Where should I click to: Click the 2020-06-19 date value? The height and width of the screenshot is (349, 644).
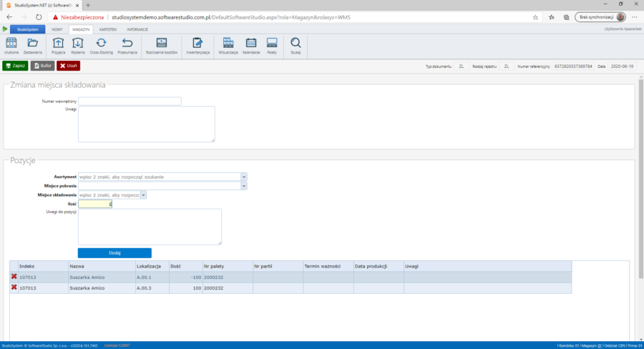click(x=622, y=66)
